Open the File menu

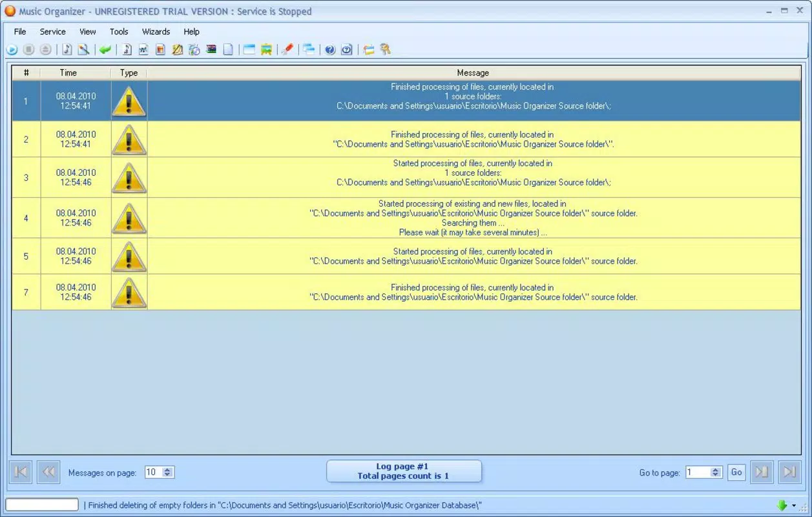[x=20, y=32]
